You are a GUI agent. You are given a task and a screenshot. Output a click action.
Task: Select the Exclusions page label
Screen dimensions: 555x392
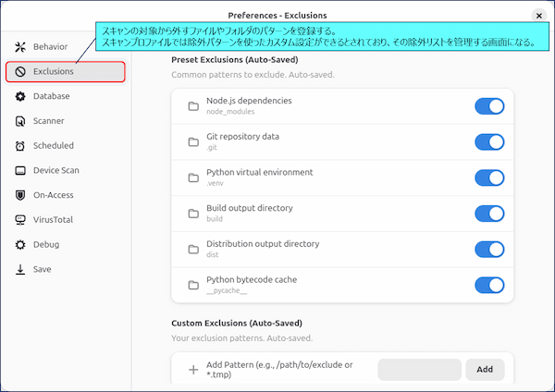[x=54, y=71]
